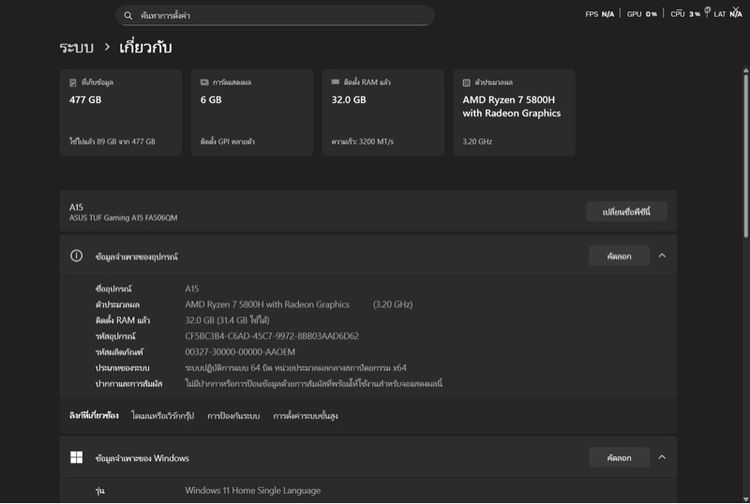Image resolution: width=750 pixels, height=504 pixels.
Task: Collapse the Windows specifications section
Action: [x=662, y=457]
